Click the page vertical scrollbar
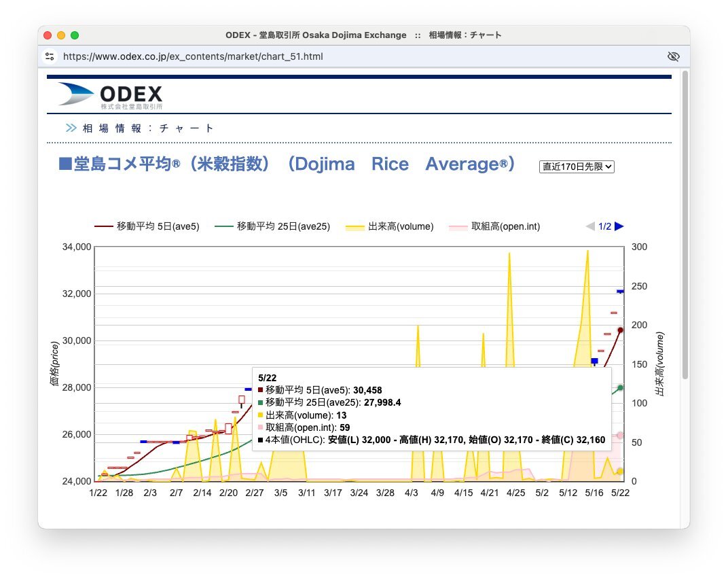728x579 pixels. (685, 224)
